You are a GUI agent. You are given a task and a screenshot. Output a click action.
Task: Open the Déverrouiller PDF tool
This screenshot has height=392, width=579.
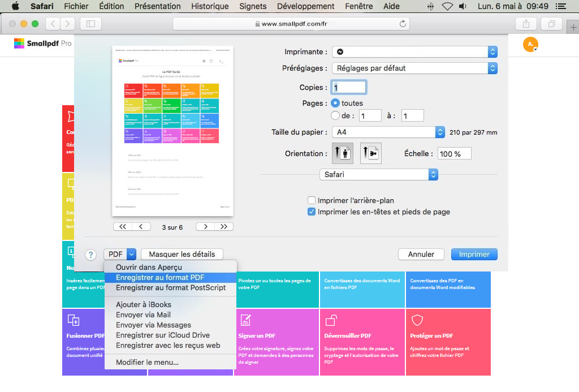(x=362, y=342)
